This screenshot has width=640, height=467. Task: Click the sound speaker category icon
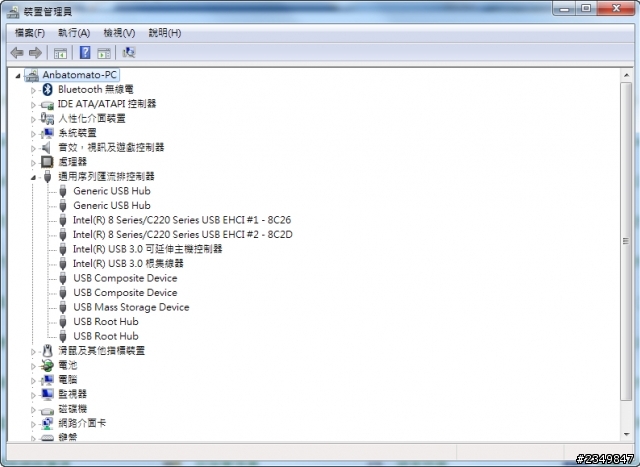tap(47, 148)
